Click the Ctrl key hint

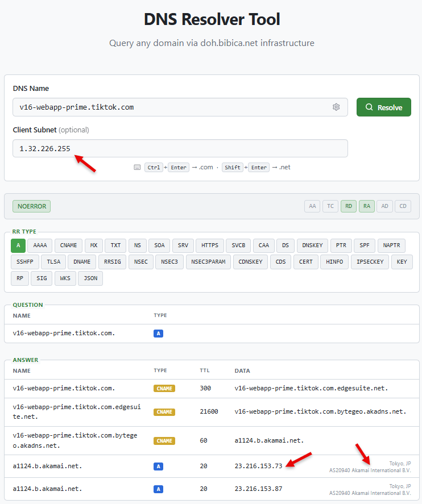click(154, 168)
